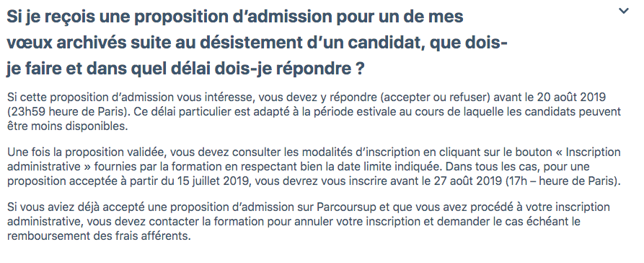Collapse the FAQ answer with chevron icon
Viewport: 644px width, 263px height.
(x=624, y=11)
